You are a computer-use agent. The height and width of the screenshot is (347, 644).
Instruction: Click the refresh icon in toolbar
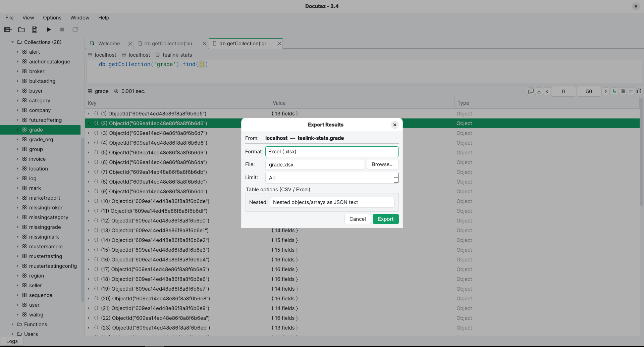(75, 30)
